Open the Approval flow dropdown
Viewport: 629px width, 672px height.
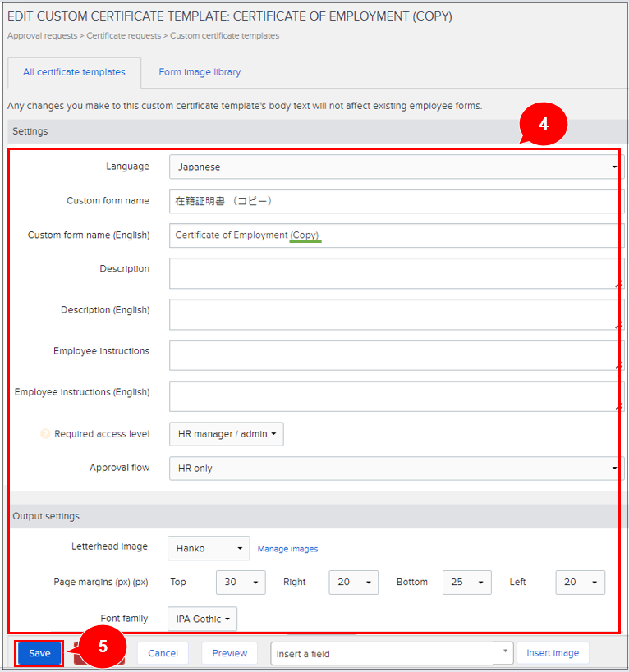point(396,469)
